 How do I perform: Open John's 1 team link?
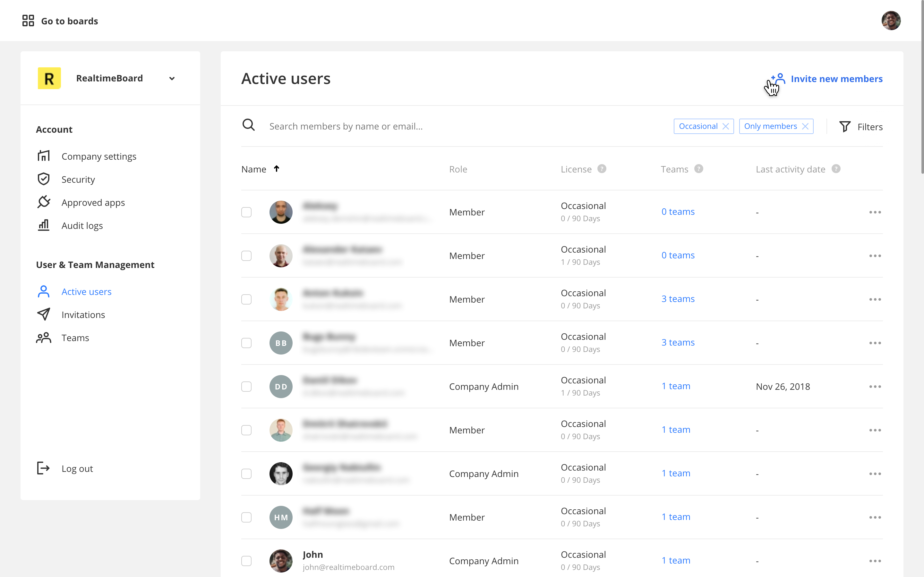[676, 560]
